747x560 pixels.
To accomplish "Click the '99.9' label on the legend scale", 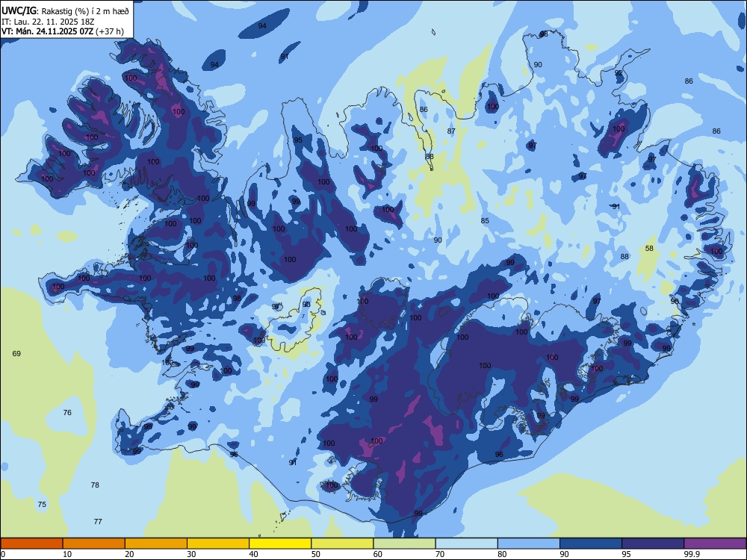I will coord(691,554).
